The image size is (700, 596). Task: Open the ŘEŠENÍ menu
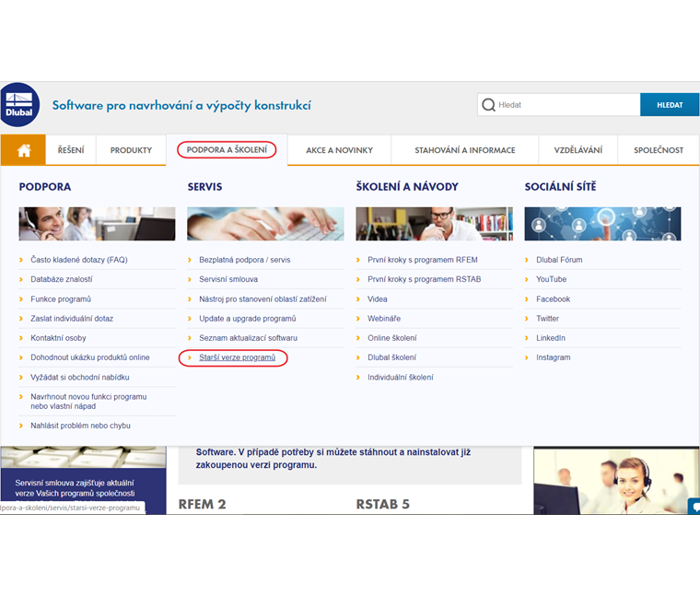(71, 150)
